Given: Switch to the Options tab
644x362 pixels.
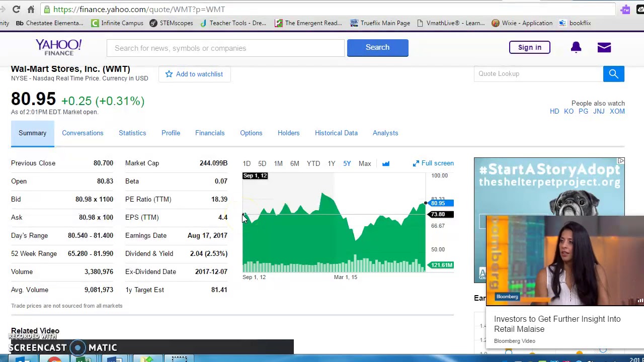Looking at the screenshot, I should [x=251, y=133].
